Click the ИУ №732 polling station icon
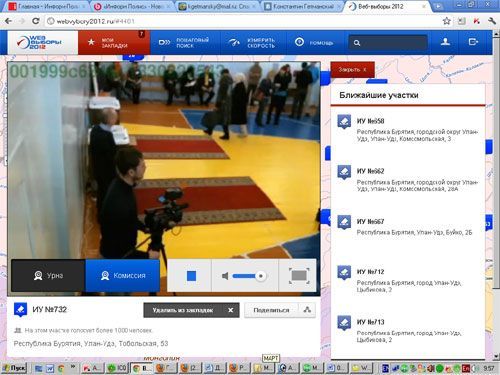500x375 pixels. [20, 309]
